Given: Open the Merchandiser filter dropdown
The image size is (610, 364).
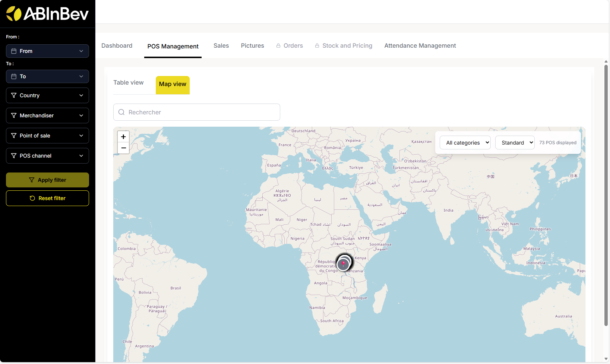Looking at the screenshot, I should tap(47, 115).
